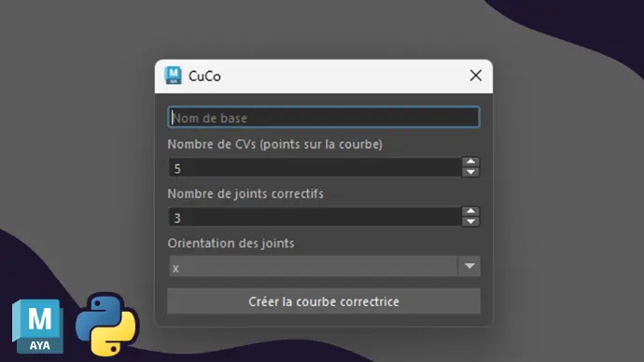
Task: Click the Maya icon in CuCo title bar
Action: pos(173,76)
